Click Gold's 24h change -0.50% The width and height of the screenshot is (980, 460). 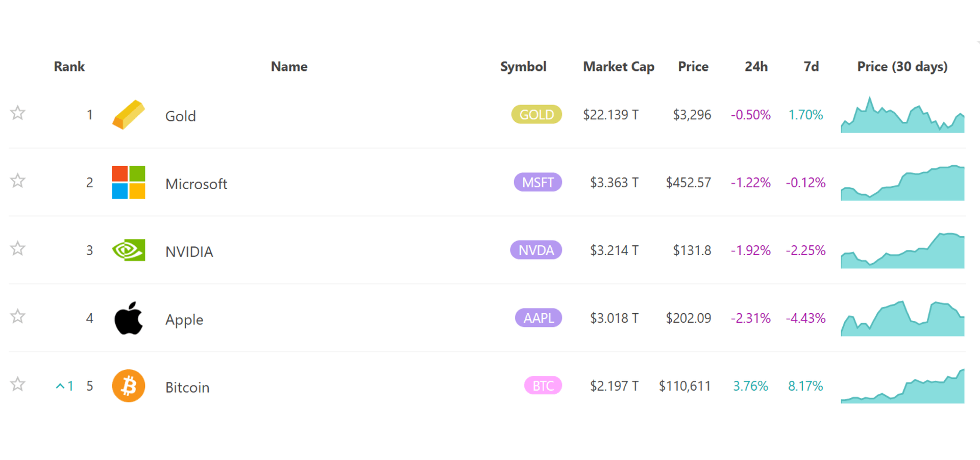pos(751,115)
